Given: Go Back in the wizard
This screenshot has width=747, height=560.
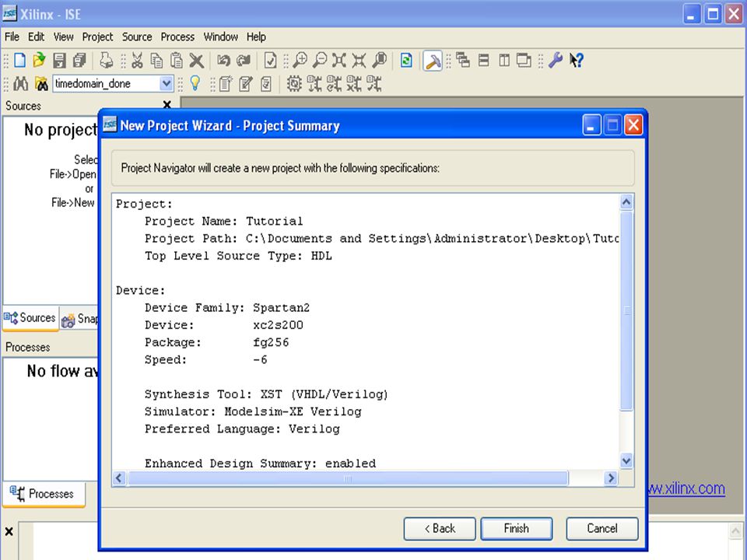Looking at the screenshot, I should pos(439,529).
